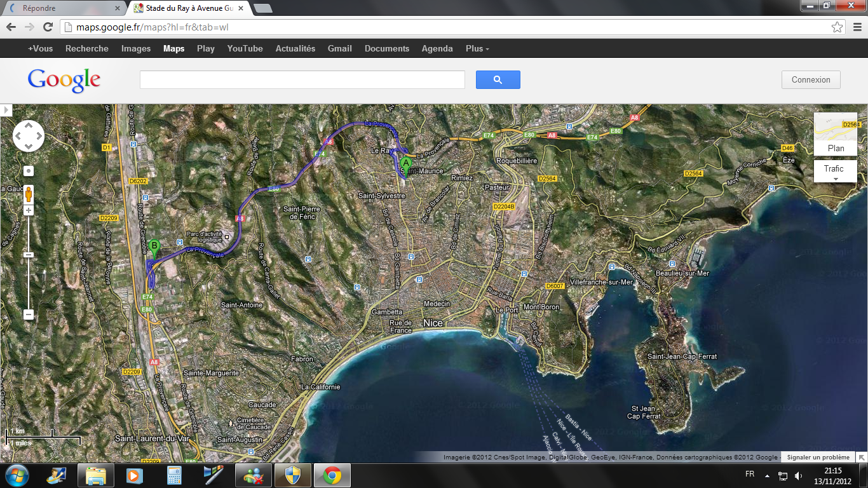Screen dimensions: 868x488
Task: Click the Beaulieu-sur-Mer map label
Action: pos(684,273)
